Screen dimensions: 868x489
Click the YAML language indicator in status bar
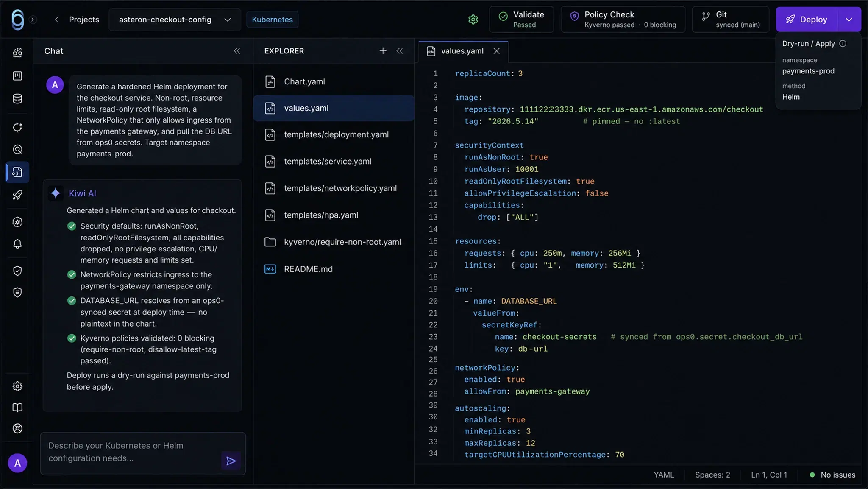664,475
